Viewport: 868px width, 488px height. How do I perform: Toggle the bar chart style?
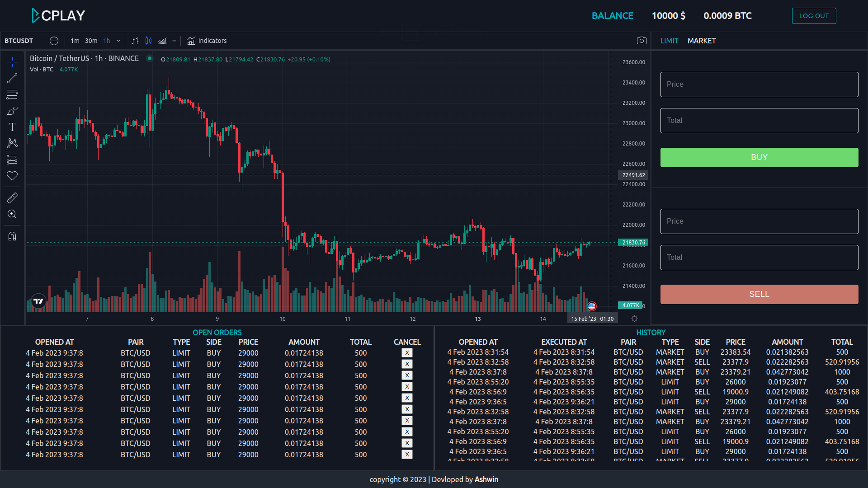point(135,41)
